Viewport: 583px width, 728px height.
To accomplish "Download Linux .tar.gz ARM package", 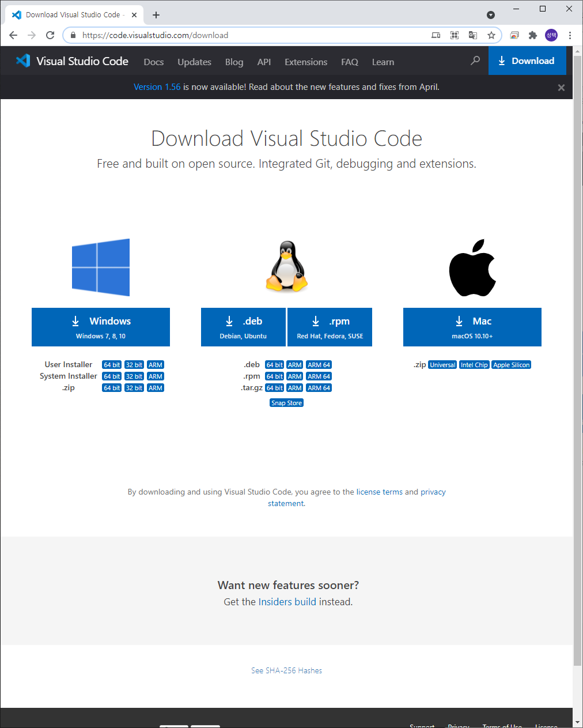I will coord(295,388).
